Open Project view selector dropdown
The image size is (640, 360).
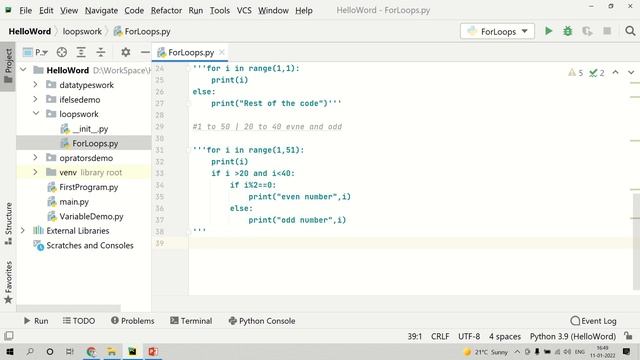point(36,52)
